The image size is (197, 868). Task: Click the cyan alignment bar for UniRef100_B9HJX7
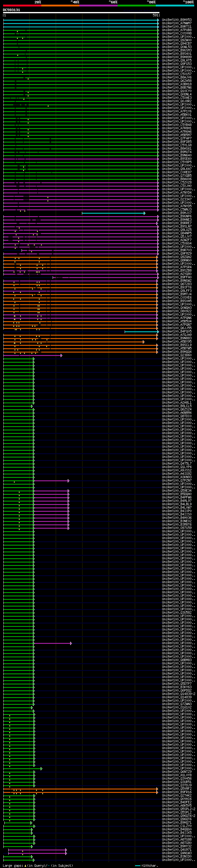(114, 213)
